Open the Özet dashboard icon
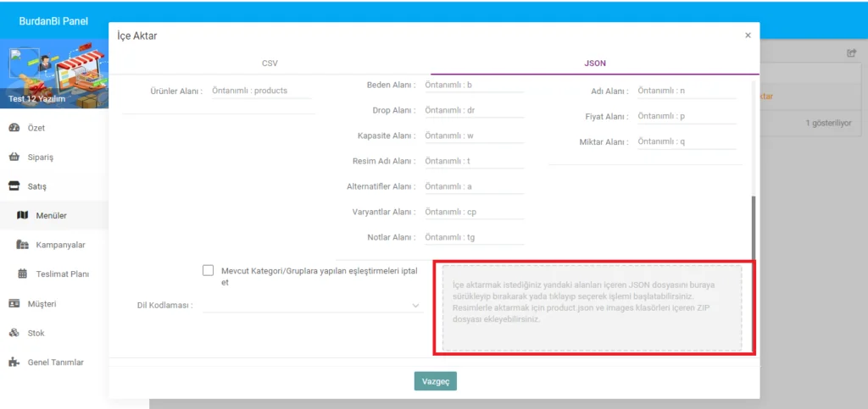Screen dimensions: 868x409 [x=14, y=128]
